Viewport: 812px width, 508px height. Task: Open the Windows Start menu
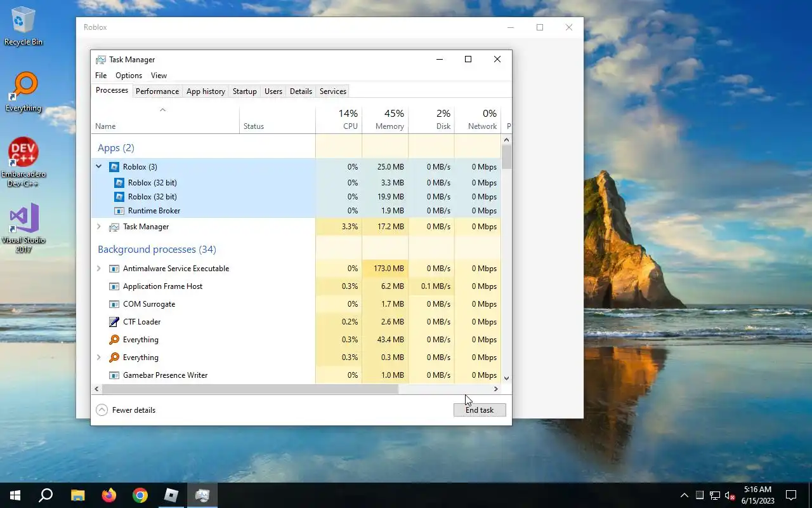click(x=15, y=495)
